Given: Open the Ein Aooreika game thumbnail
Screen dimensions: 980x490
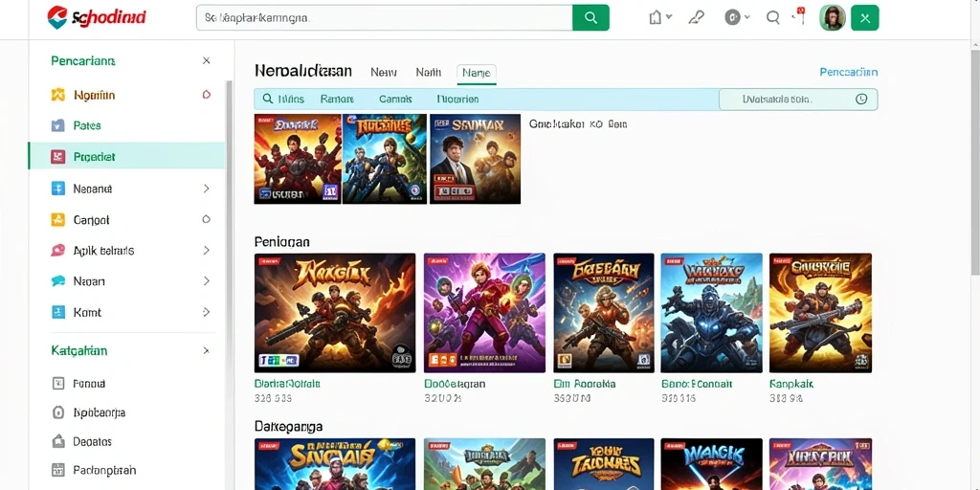Looking at the screenshot, I should coord(604,313).
